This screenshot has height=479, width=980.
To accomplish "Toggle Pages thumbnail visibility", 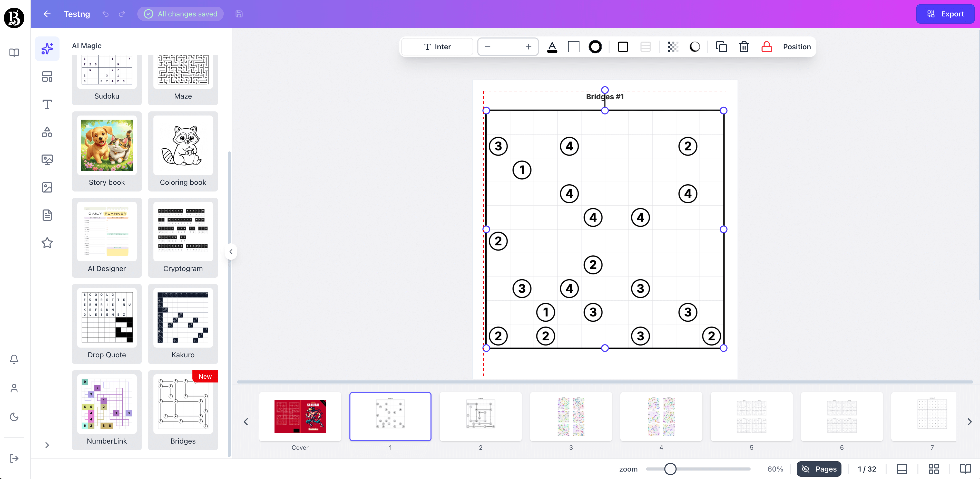I will 819,469.
